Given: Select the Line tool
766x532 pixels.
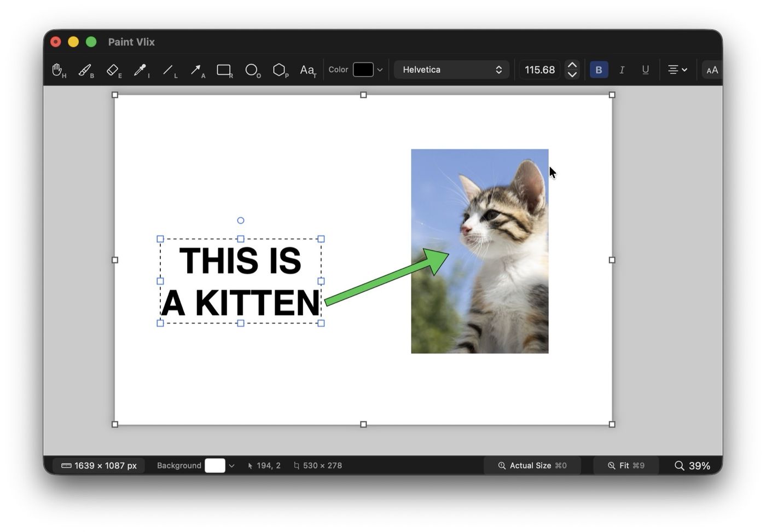Looking at the screenshot, I should (169, 70).
